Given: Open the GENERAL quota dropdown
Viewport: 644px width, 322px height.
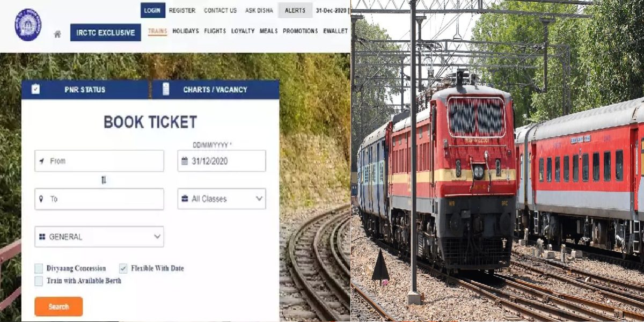Looking at the screenshot, I should tap(99, 237).
